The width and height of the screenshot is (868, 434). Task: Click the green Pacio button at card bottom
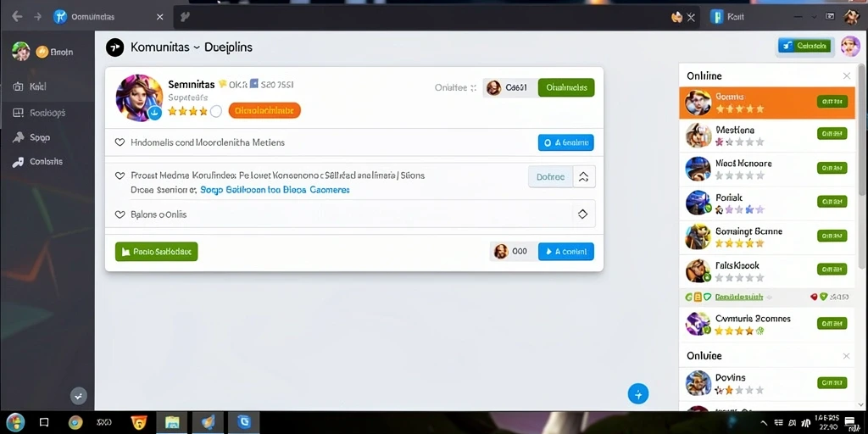pyautogui.click(x=156, y=252)
